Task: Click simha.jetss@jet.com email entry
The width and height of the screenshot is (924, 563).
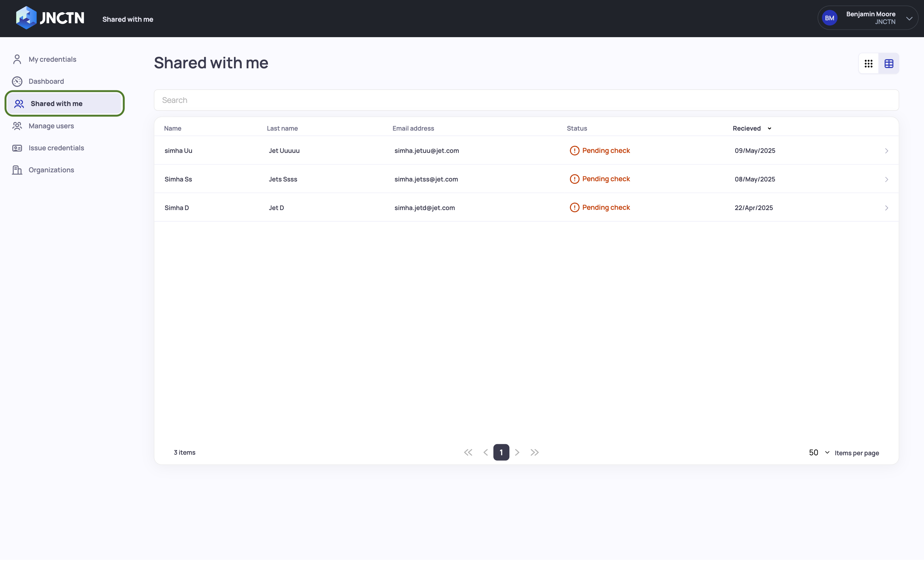Action: (426, 179)
